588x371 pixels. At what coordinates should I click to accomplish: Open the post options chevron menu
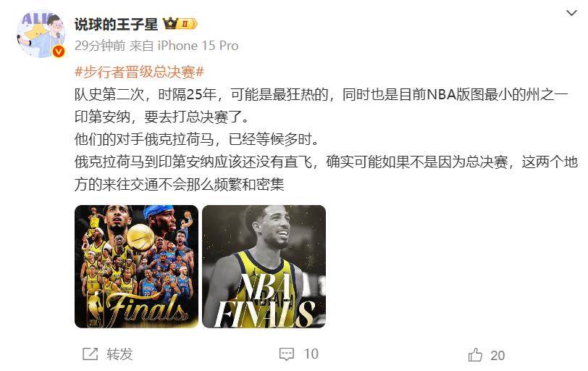pos(571,13)
